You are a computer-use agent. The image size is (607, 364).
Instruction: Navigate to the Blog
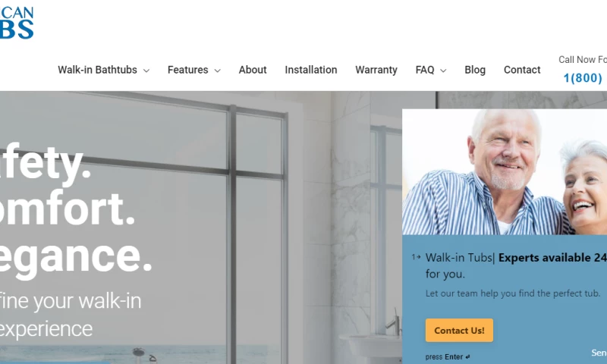tap(475, 70)
